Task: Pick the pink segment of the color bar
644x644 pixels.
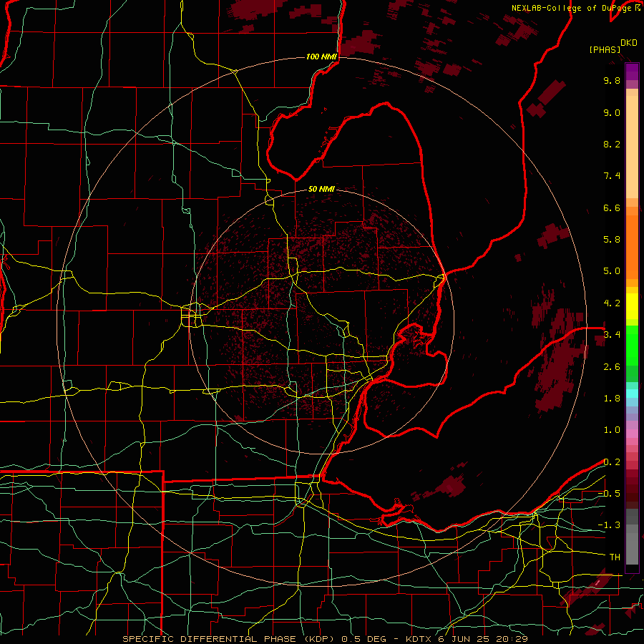Action: (x=632, y=434)
